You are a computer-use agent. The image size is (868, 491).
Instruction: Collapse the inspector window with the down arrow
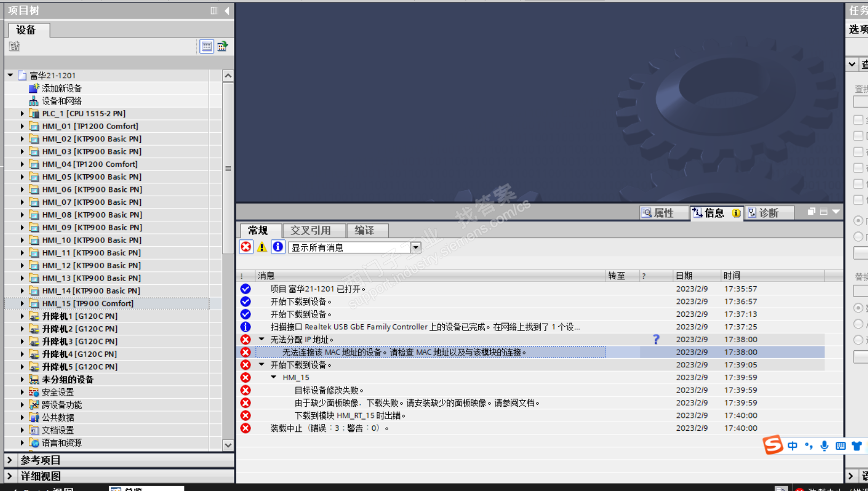(x=836, y=212)
